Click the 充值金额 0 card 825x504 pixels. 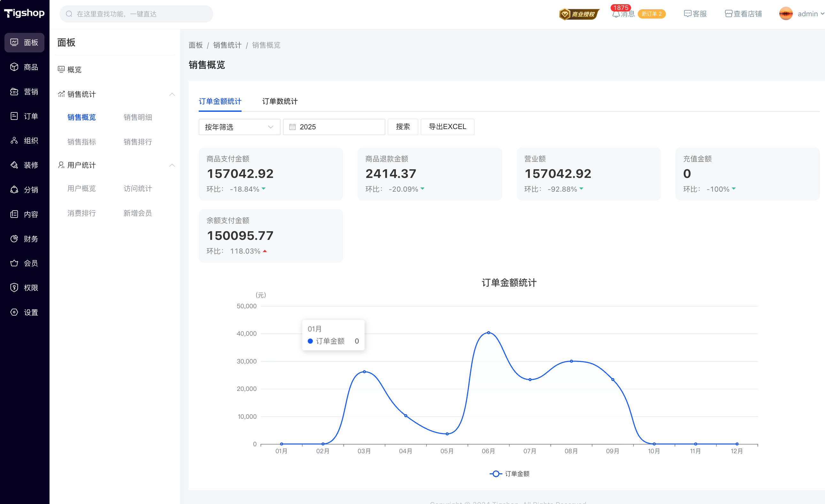point(747,174)
